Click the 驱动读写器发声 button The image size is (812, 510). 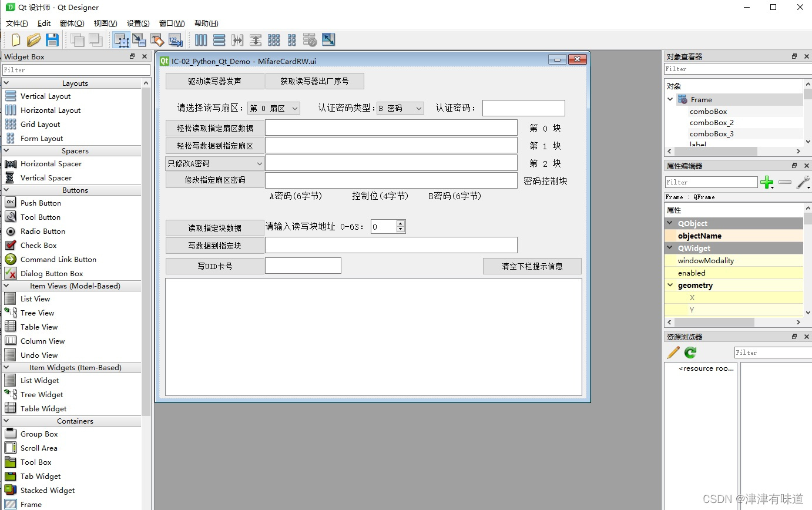pos(215,81)
